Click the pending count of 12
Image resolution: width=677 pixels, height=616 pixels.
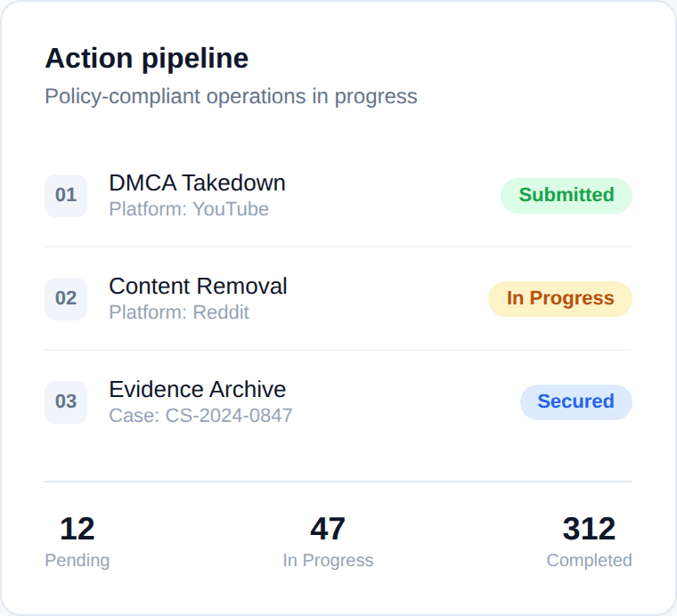[77, 529]
